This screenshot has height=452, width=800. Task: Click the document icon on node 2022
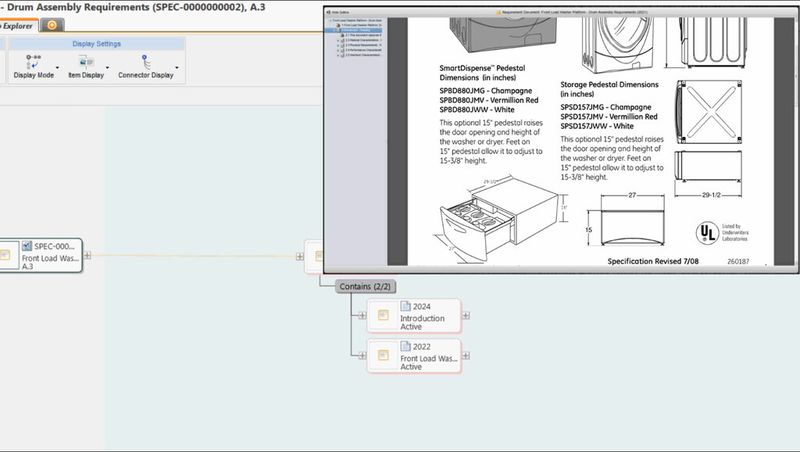406,346
